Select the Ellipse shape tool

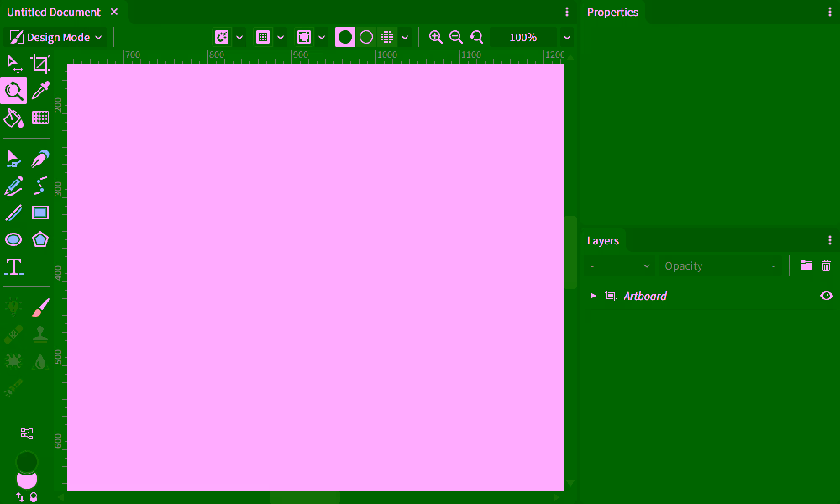[13, 239]
